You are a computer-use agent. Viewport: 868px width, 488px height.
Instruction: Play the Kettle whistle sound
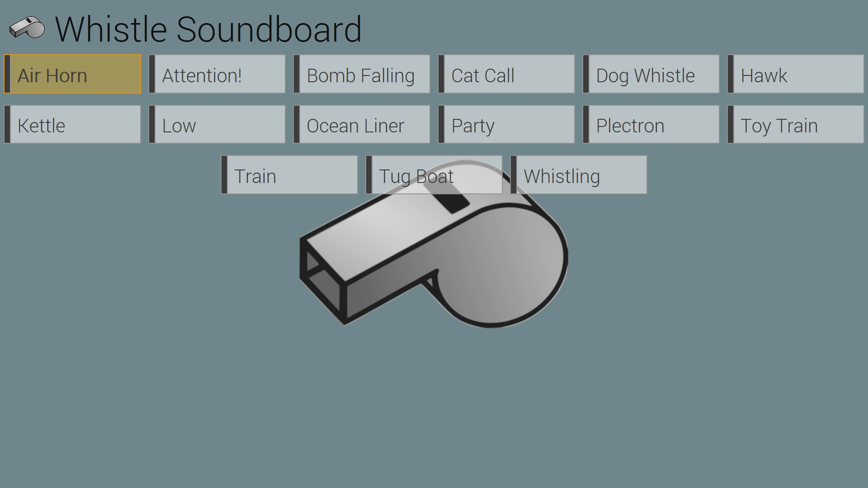72,124
